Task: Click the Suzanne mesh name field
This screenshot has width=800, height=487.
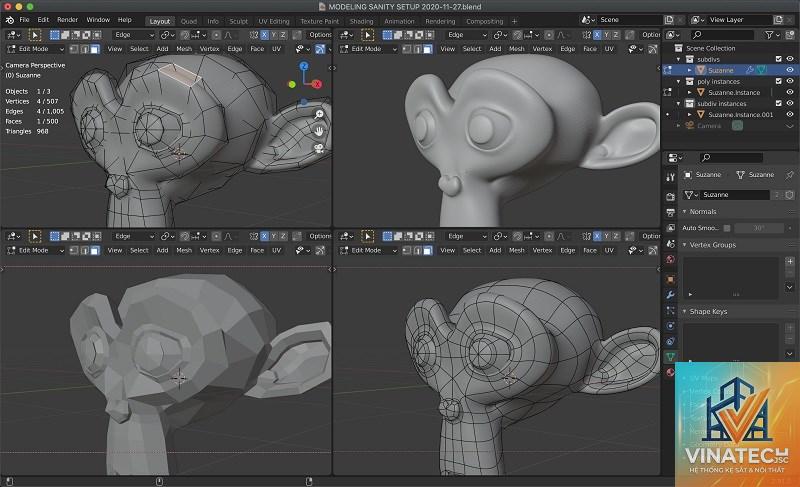Action: click(735, 195)
